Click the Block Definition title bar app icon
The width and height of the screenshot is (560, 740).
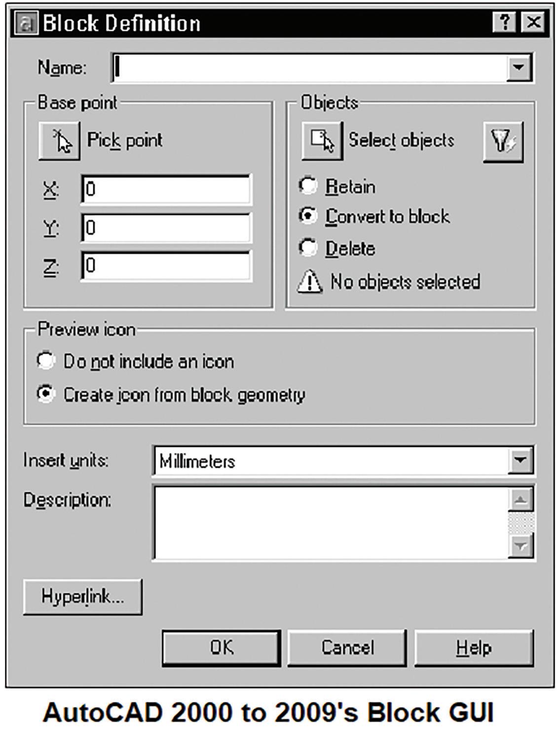pos(26,23)
